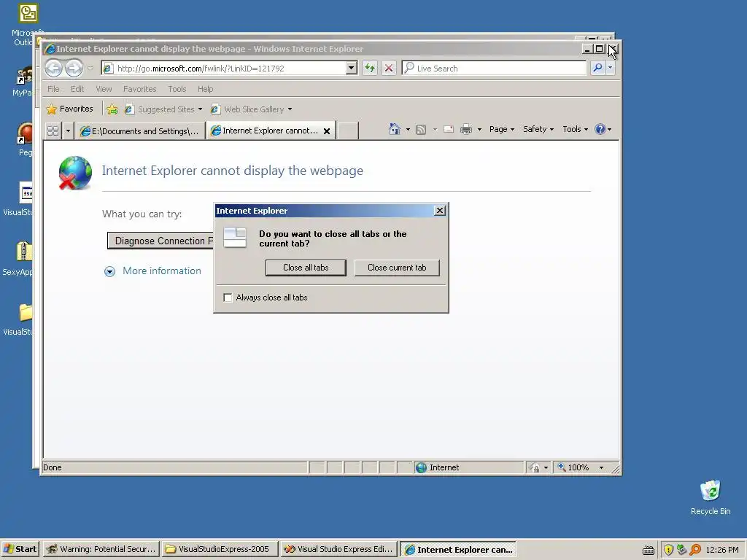Viewport: 747px width, 560px height.
Task: Click Close all tabs button
Action: (x=306, y=268)
